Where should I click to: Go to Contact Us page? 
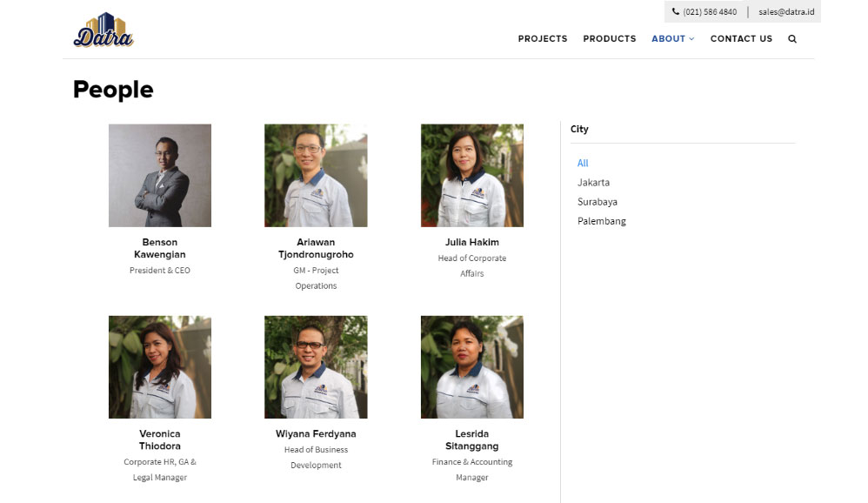coord(741,39)
